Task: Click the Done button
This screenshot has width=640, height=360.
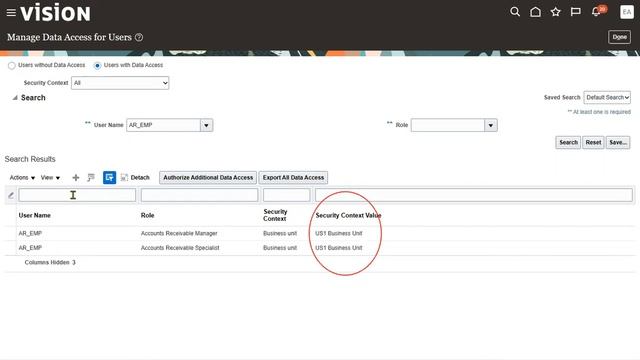Action: 619,37
